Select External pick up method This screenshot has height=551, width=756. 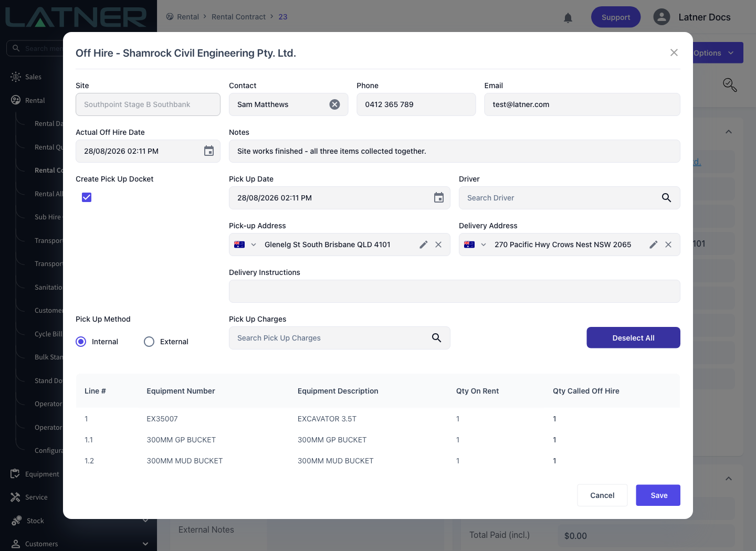pos(149,342)
